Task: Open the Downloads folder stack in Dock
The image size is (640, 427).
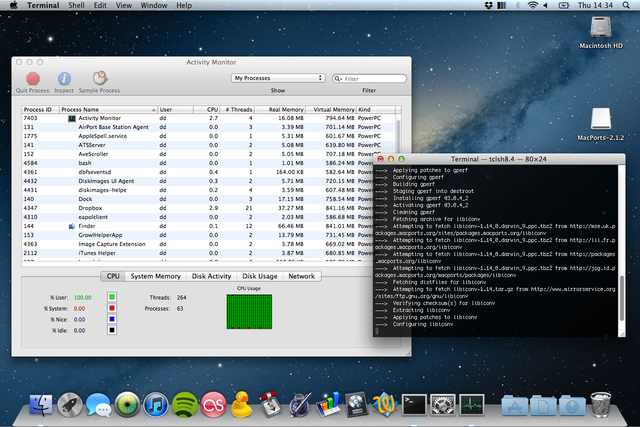Action: 572,405
